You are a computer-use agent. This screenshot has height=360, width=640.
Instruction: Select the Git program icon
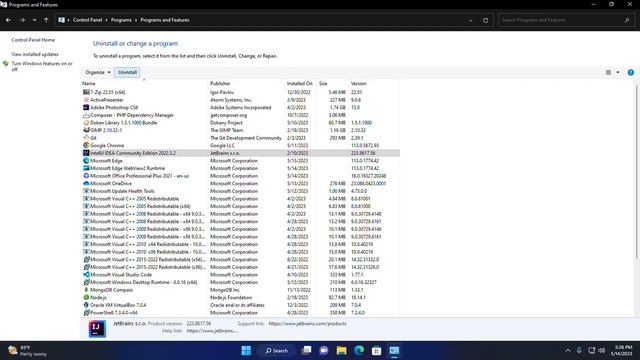86,138
